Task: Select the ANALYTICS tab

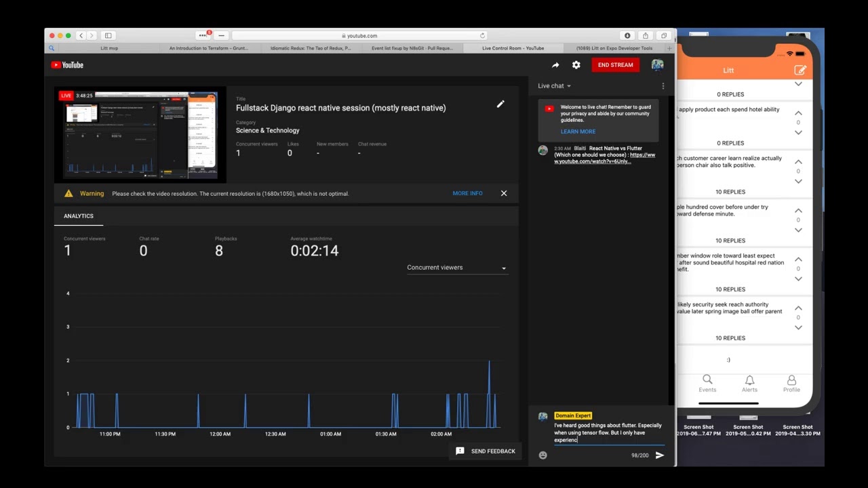Action: (79, 216)
